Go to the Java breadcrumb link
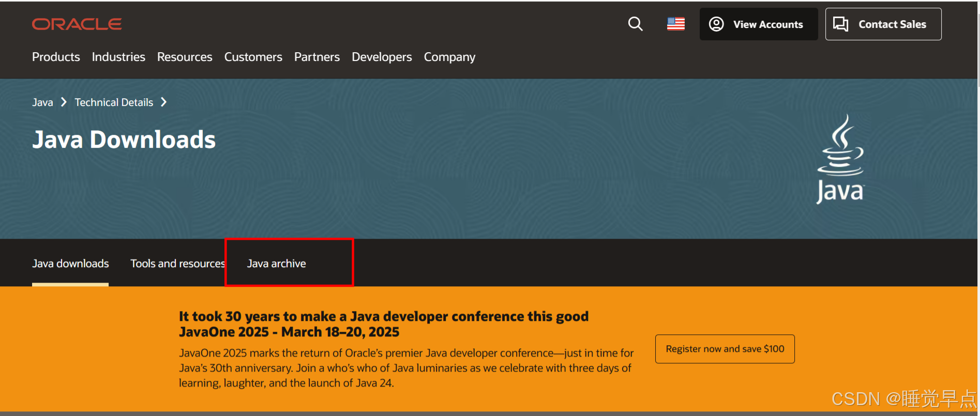Image resolution: width=980 pixels, height=416 pixels. 42,102
